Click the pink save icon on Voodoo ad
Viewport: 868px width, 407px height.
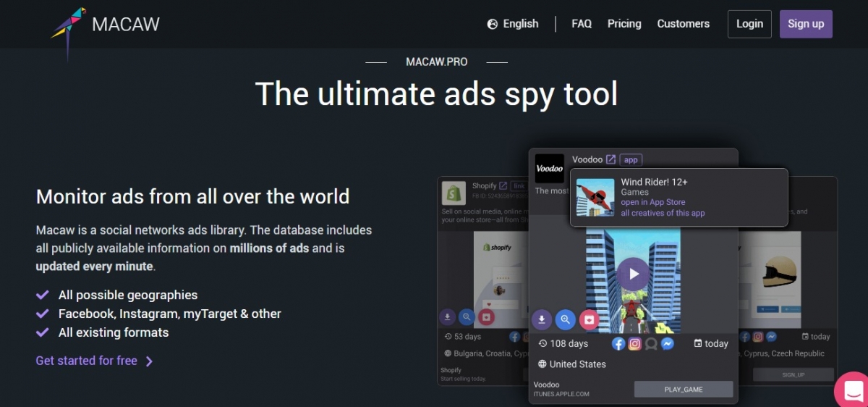pos(590,319)
